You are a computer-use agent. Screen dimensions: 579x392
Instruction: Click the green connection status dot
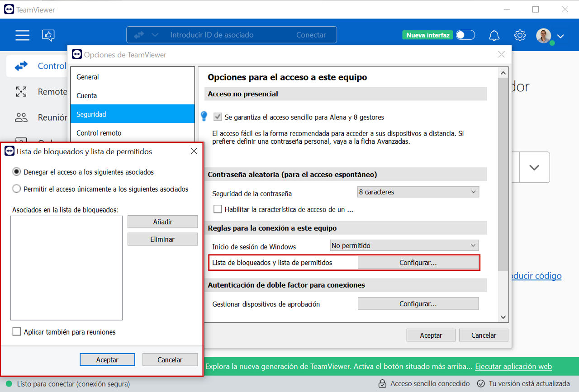(9, 384)
